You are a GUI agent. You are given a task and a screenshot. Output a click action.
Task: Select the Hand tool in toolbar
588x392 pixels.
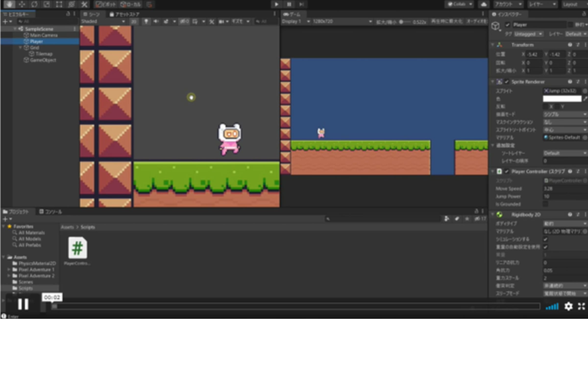9,4
